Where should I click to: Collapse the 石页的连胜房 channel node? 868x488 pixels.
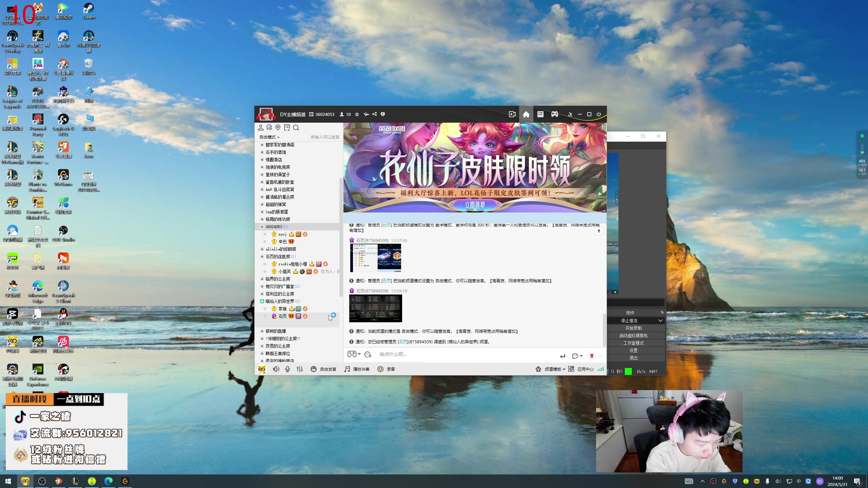(x=262, y=257)
